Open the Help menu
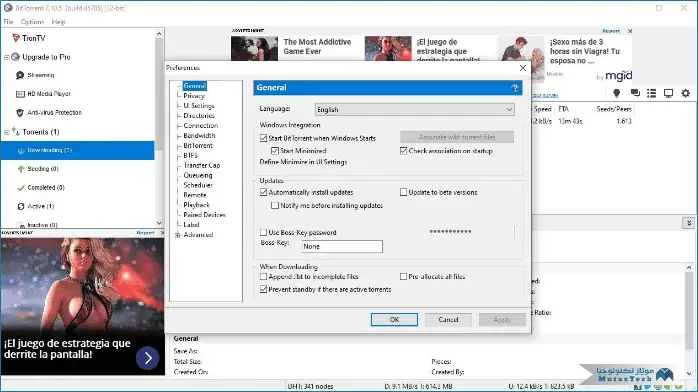 click(x=58, y=21)
